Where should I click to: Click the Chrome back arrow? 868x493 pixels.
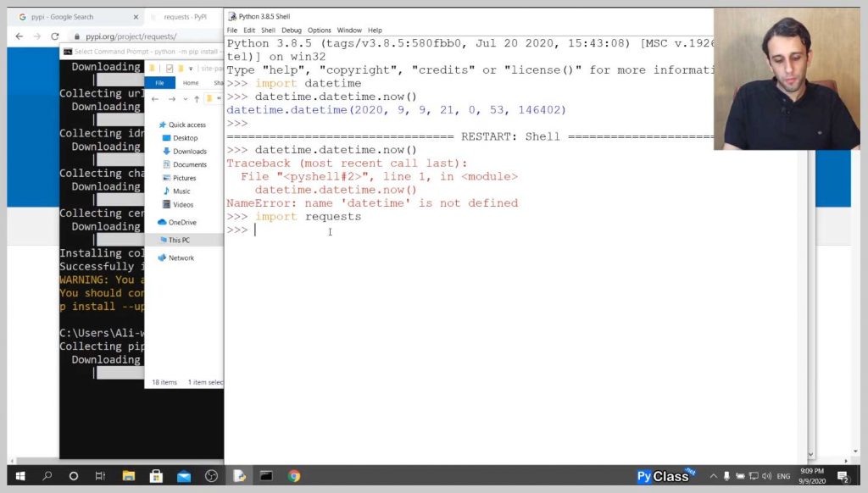tap(19, 36)
